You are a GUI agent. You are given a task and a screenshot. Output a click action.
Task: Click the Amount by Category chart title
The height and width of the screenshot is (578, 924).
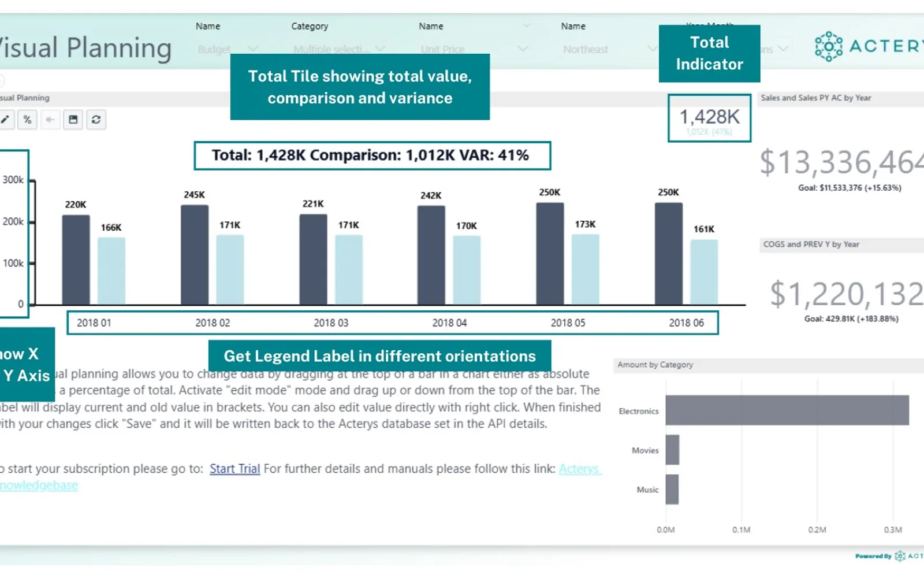point(655,365)
